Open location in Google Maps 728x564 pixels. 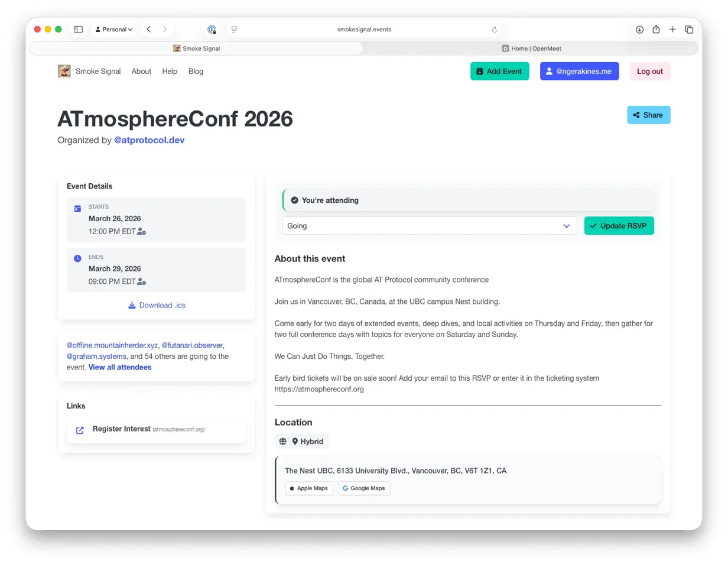click(x=364, y=488)
